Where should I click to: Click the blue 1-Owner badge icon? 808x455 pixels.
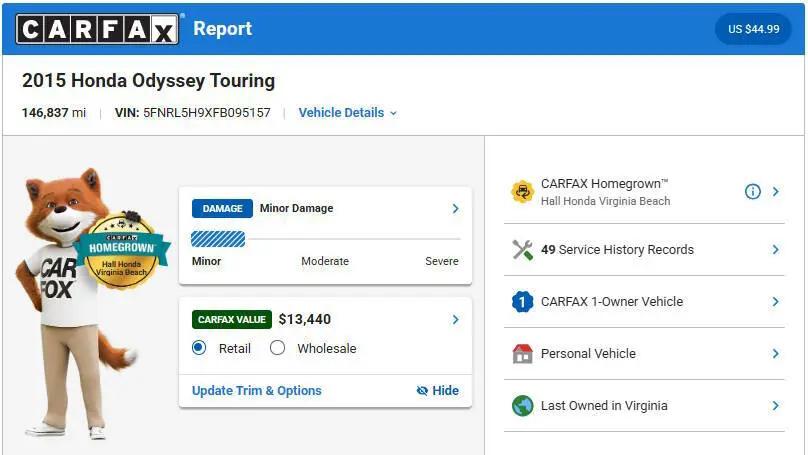click(x=523, y=301)
